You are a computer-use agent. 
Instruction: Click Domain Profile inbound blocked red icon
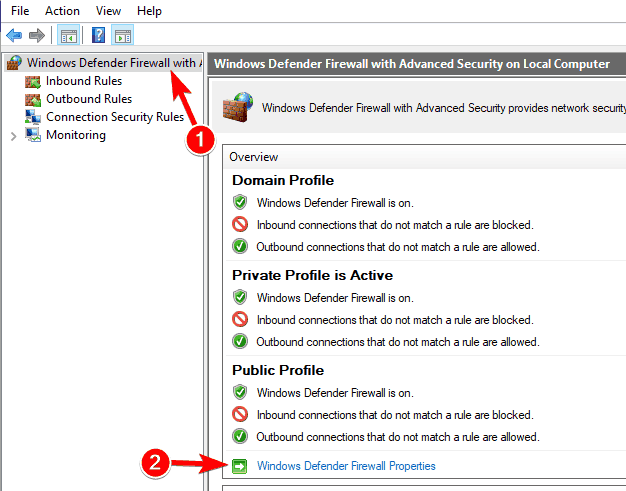[x=240, y=224]
